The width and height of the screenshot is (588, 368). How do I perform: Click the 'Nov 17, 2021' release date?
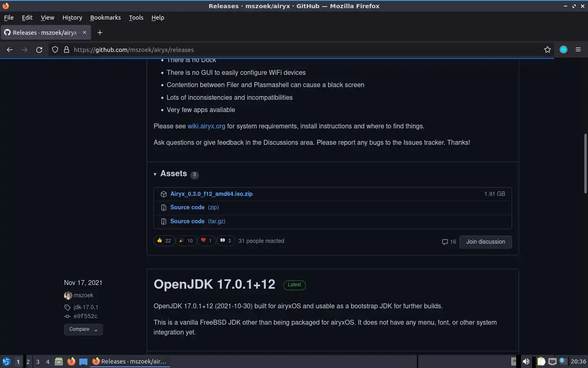[83, 283]
